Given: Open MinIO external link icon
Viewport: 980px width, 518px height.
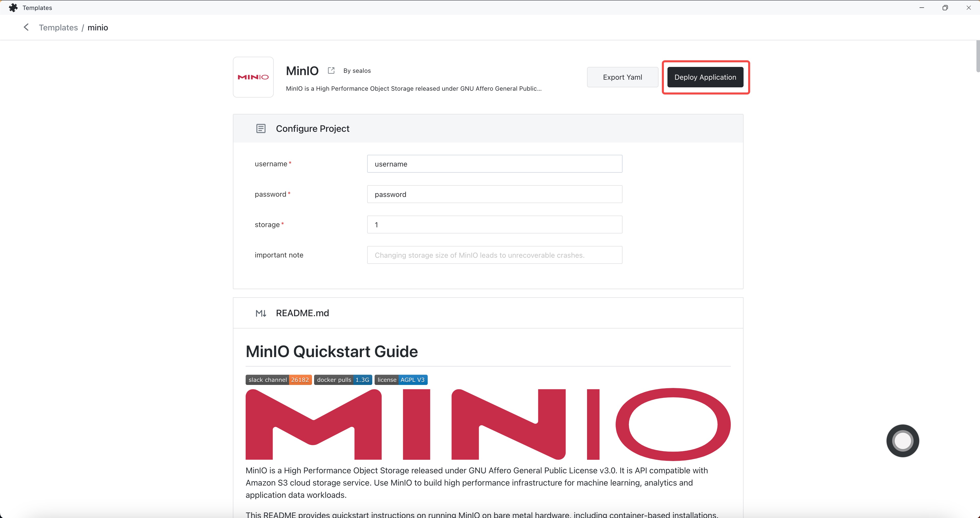Looking at the screenshot, I should click(x=331, y=70).
